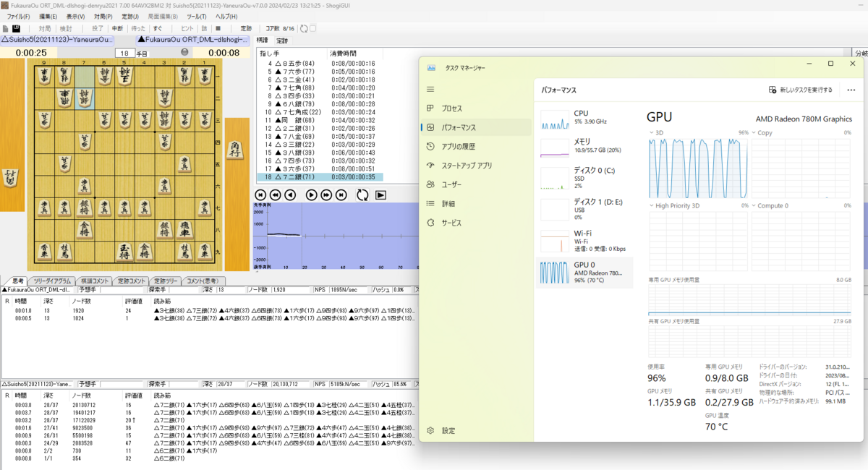868x470 pixels.
Task: Click the evaluation graph below playback controls
Action: tap(336, 237)
